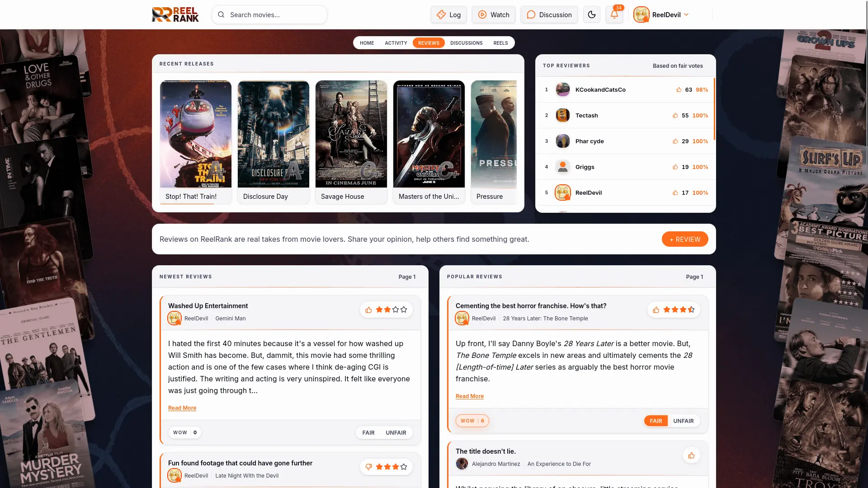Switch to the ACTIVITY tab
The image size is (868, 488).
[396, 43]
